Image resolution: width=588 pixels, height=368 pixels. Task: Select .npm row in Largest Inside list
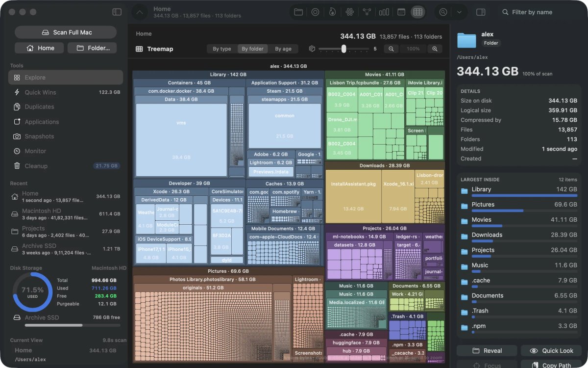519,328
